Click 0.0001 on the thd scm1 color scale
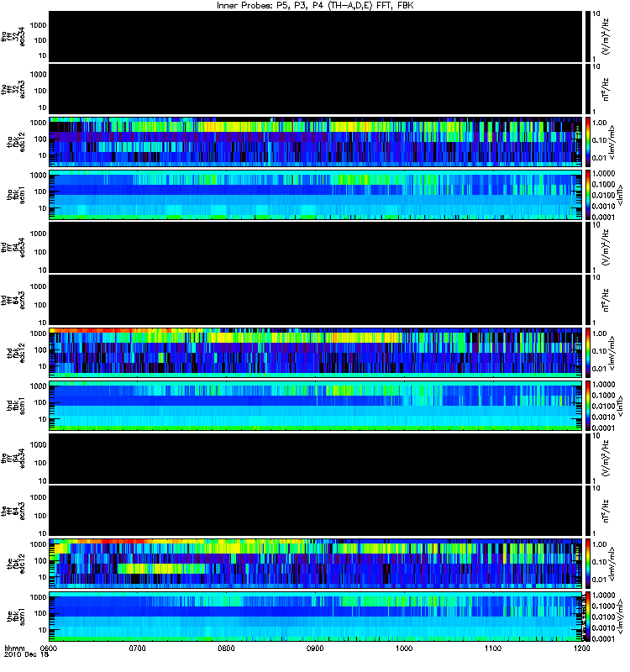Image resolution: width=630 pixels, height=672 pixels. pos(602,428)
